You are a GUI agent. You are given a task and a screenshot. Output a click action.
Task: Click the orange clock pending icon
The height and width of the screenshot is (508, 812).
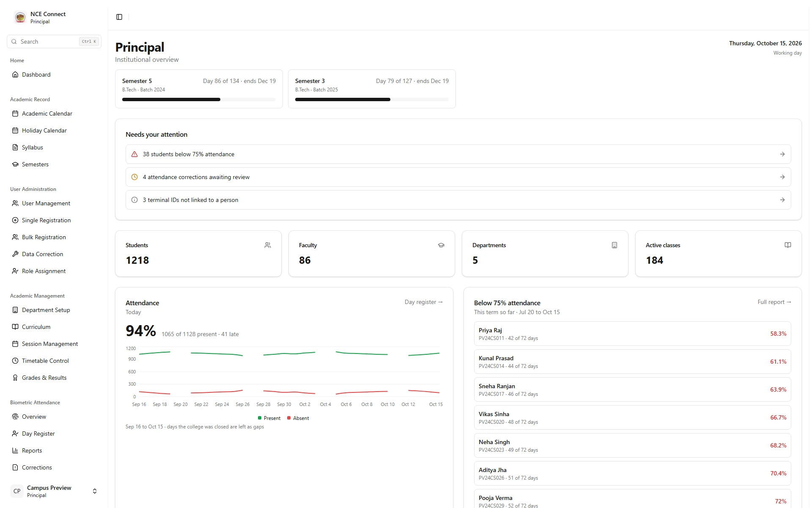[x=134, y=177]
